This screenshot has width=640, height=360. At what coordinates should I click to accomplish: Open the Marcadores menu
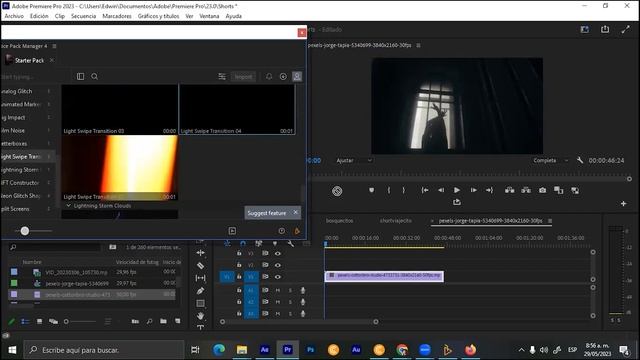[x=117, y=16]
